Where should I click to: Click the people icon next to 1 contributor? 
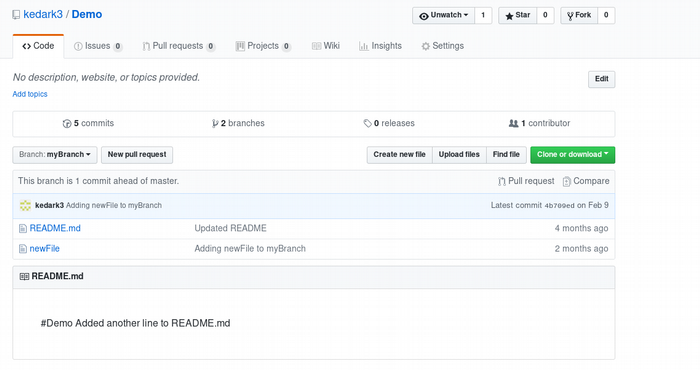[x=513, y=124]
